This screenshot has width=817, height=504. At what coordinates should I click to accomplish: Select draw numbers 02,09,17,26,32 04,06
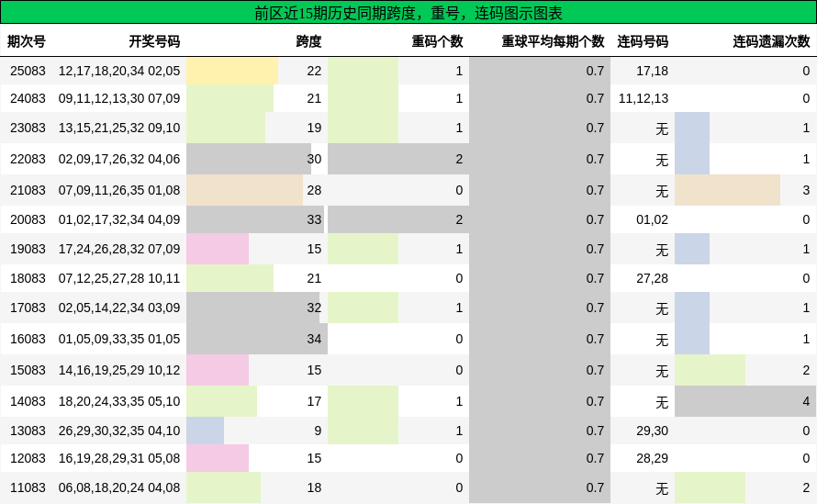(x=119, y=159)
